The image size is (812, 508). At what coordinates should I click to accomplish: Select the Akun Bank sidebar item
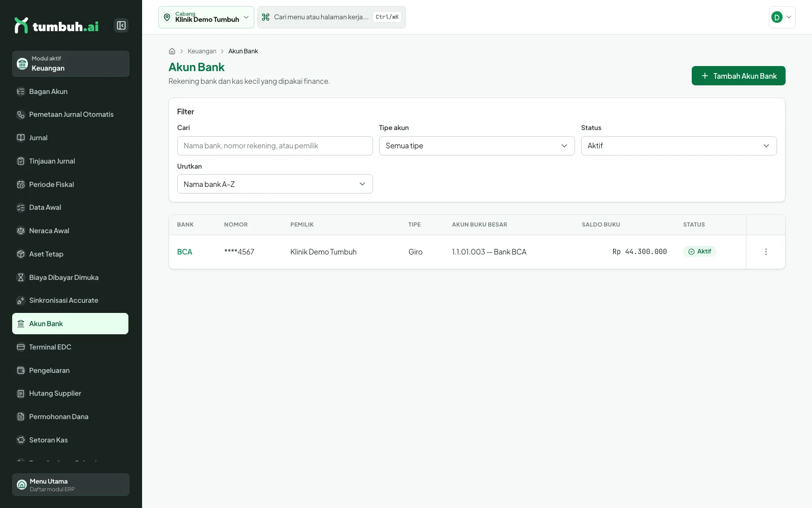point(70,324)
